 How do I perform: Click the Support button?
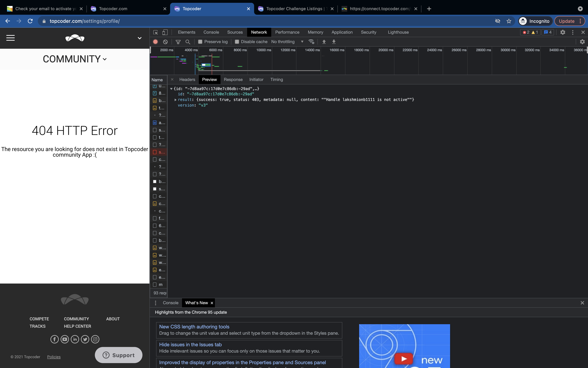pyautogui.click(x=119, y=355)
